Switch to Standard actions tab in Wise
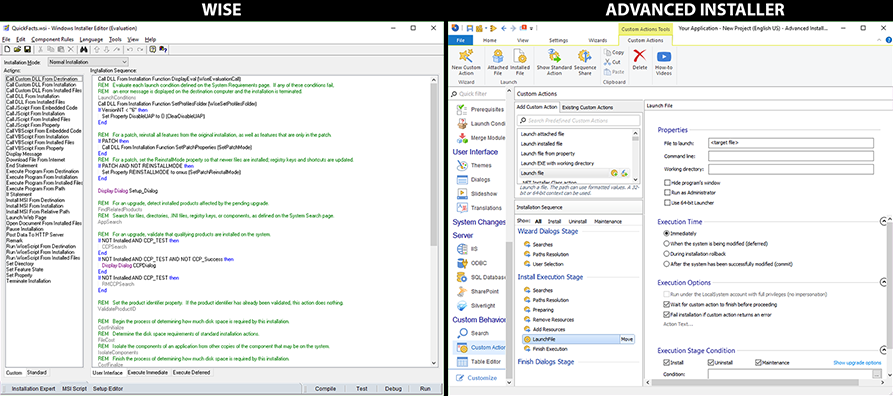 (38, 373)
